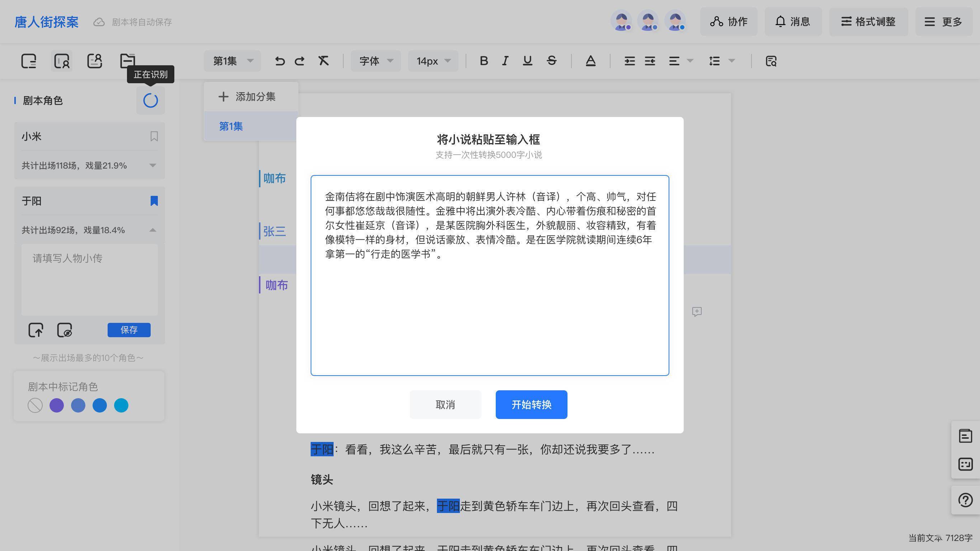Click the upload character avatar icon
Image resolution: width=980 pixels, height=551 pixels.
pos(36,330)
